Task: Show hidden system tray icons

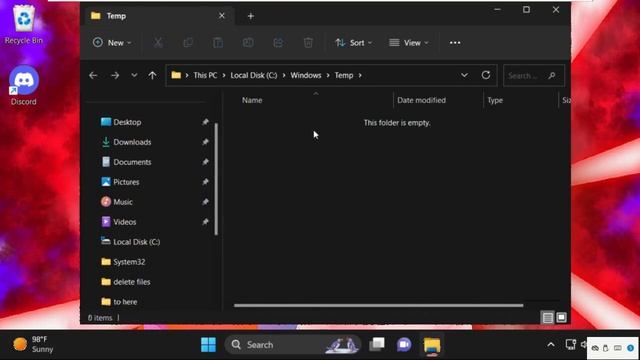Action: pyautogui.click(x=551, y=345)
